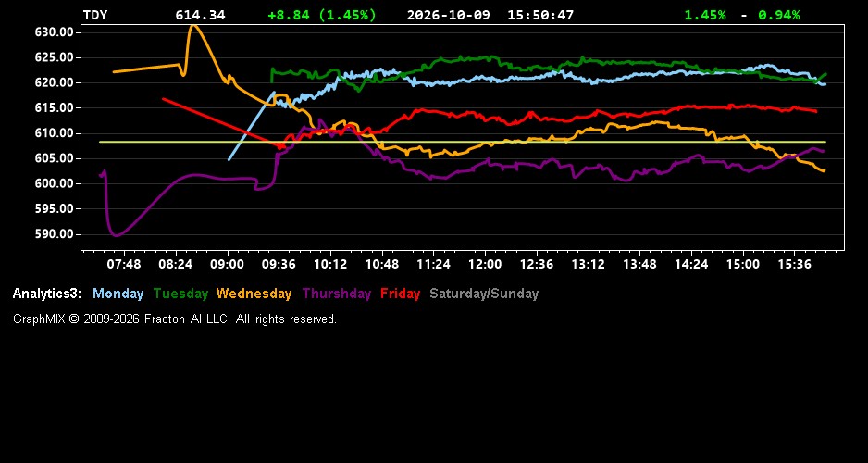This screenshot has height=463, width=868.
Task: Click the 09:36 time axis label
Action: coord(279,264)
